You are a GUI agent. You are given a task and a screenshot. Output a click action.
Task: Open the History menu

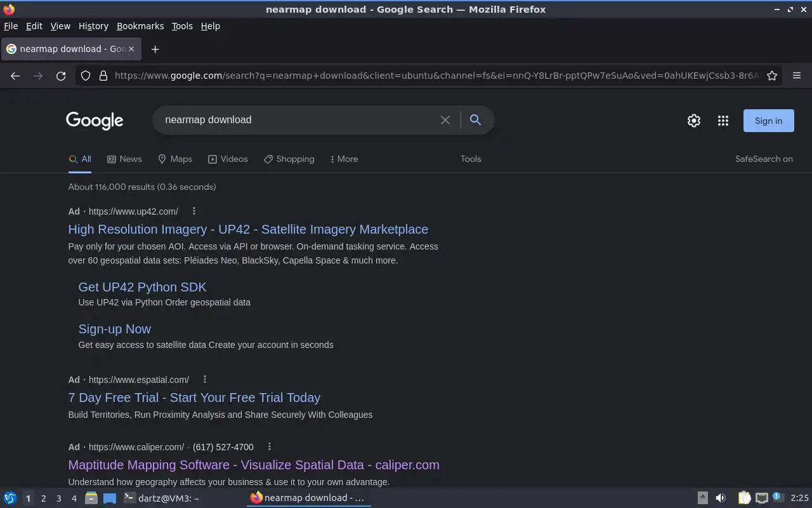93,26
